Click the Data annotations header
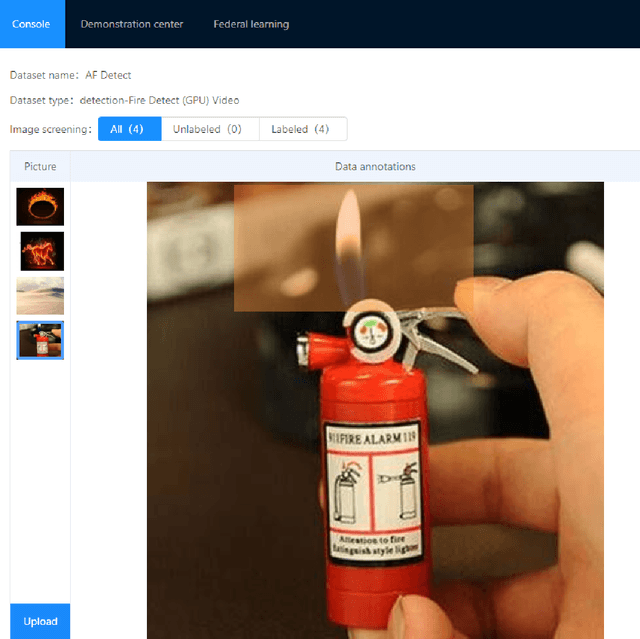The width and height of the screenshot is (640, 639). (x=375, y=166)
